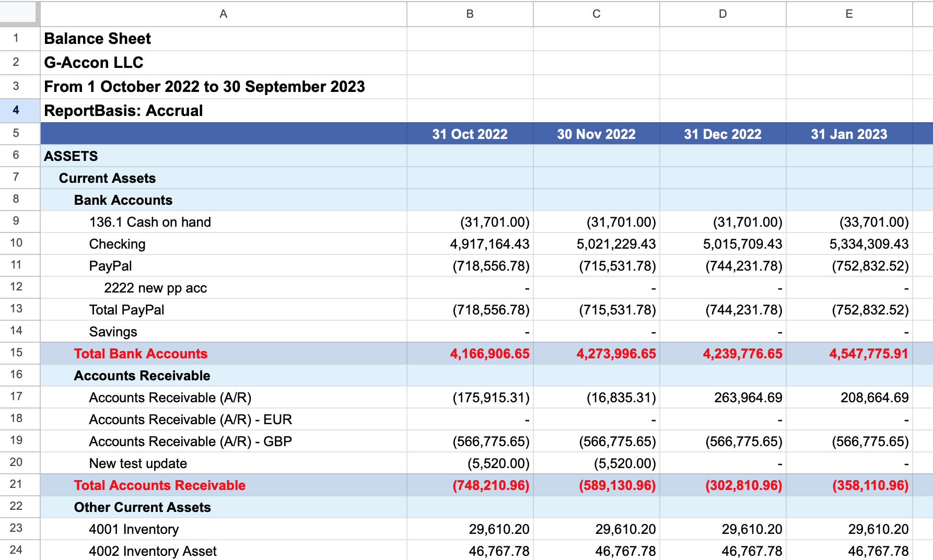The height and width of the screenshot is (560, 933).
Task: Select Checking value 5,334,309.43
Action: (849, 244)
